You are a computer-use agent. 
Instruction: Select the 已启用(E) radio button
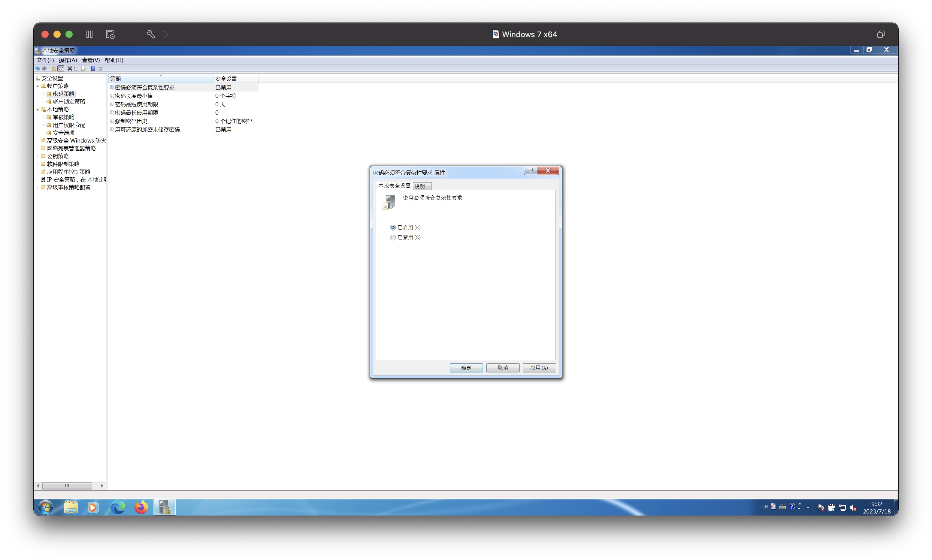392,227
